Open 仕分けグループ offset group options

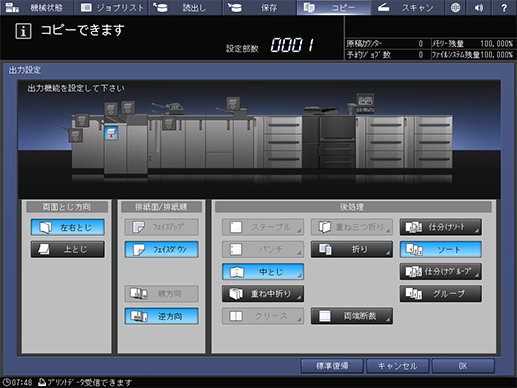coord(441,272)
